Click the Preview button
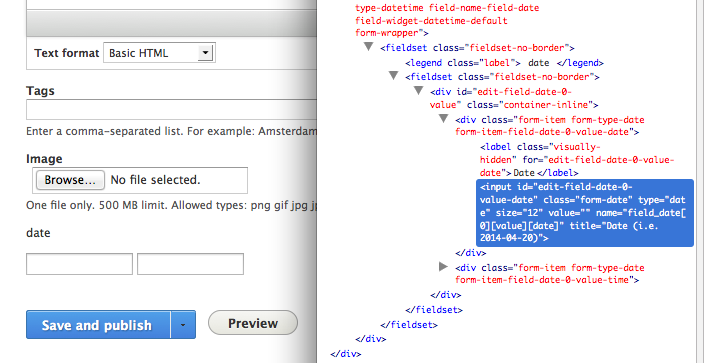704x363 pixels. coord(253,323)
